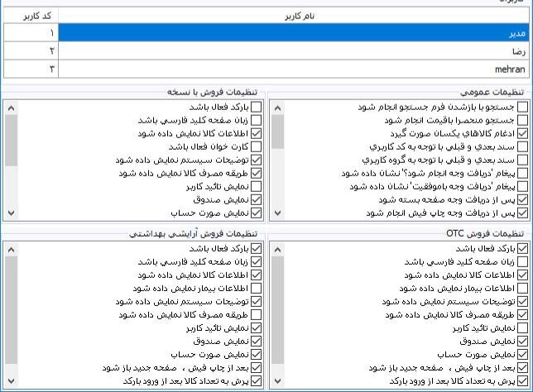
Task: Uncheck 'نمایش صورت حساب' in فروش با نسخه
Action: point(256,213)
